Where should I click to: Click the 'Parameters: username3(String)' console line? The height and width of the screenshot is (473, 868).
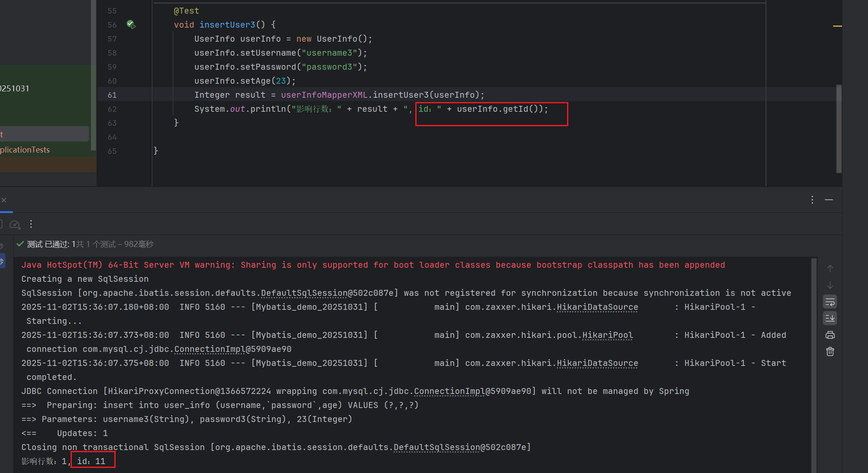[x=187, y=419]
